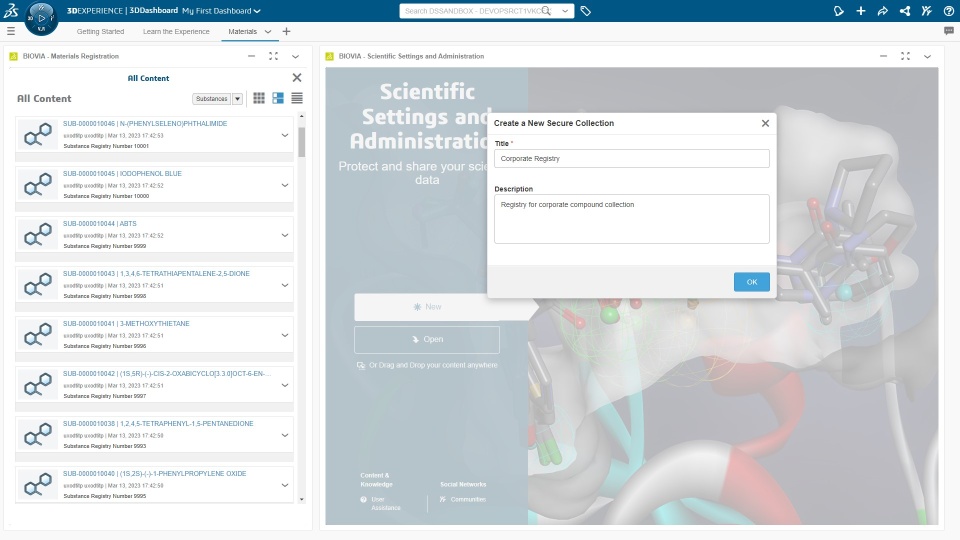Click the Scientific Settings widget header icon
The width and height of the screenshot is (960, 540).
[329, 56]
